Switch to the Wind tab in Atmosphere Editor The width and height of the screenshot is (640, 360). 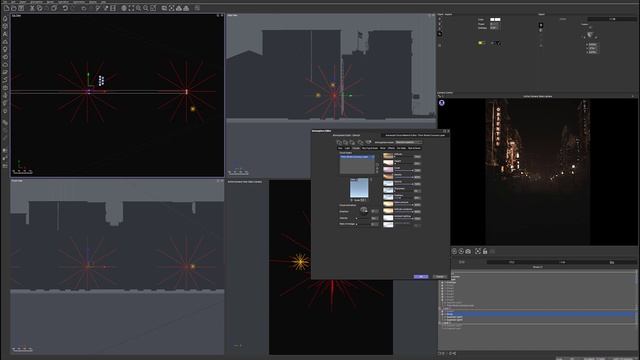(382, 148)
